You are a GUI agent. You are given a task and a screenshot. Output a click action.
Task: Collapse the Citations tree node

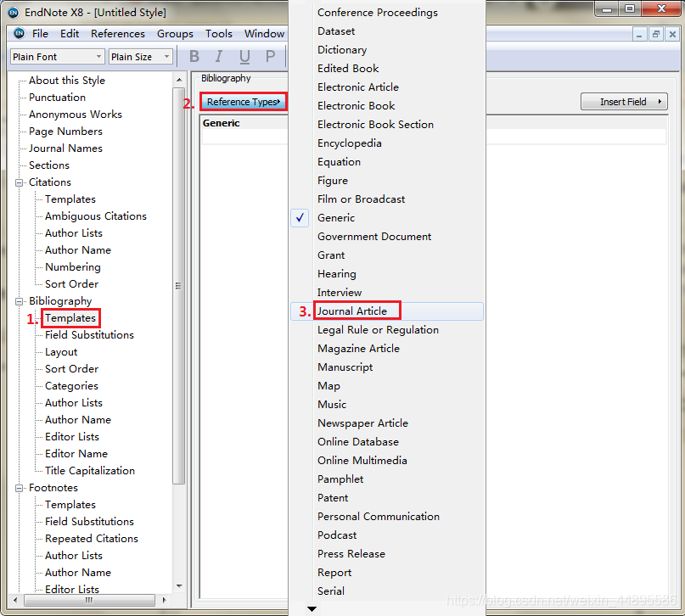[x=20, y=182]
